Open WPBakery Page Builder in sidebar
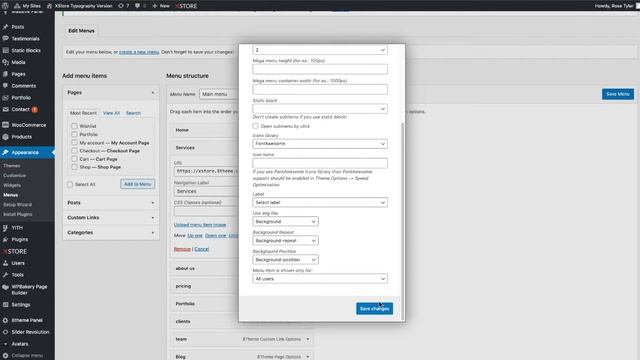Screen dimensions: 640x360 pyautogui.click(x=29, y=290)
